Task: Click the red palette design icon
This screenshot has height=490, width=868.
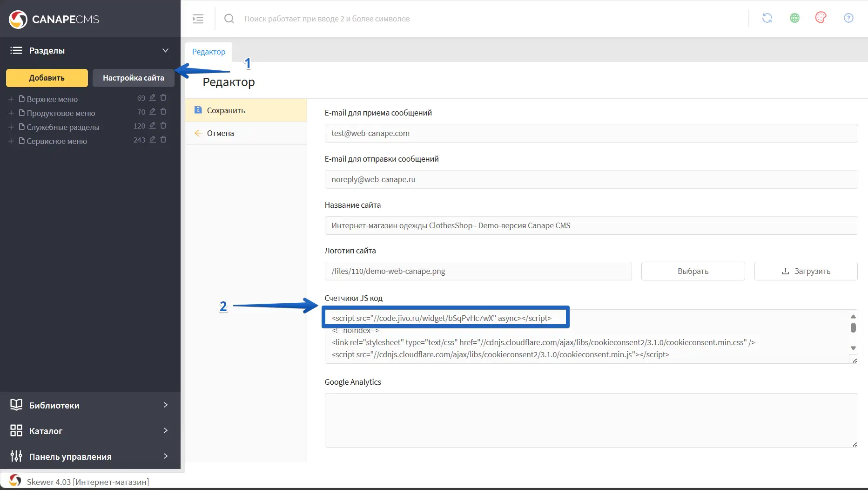Action: (x=821, y=18)
